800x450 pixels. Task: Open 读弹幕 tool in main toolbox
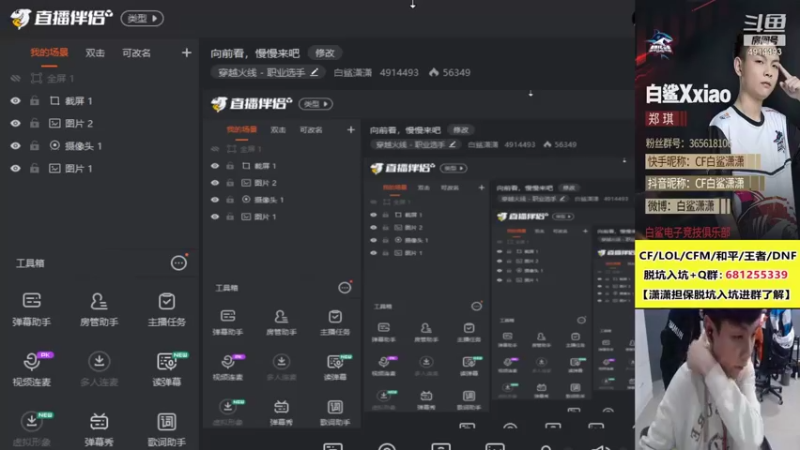click(x=166, y=369)
